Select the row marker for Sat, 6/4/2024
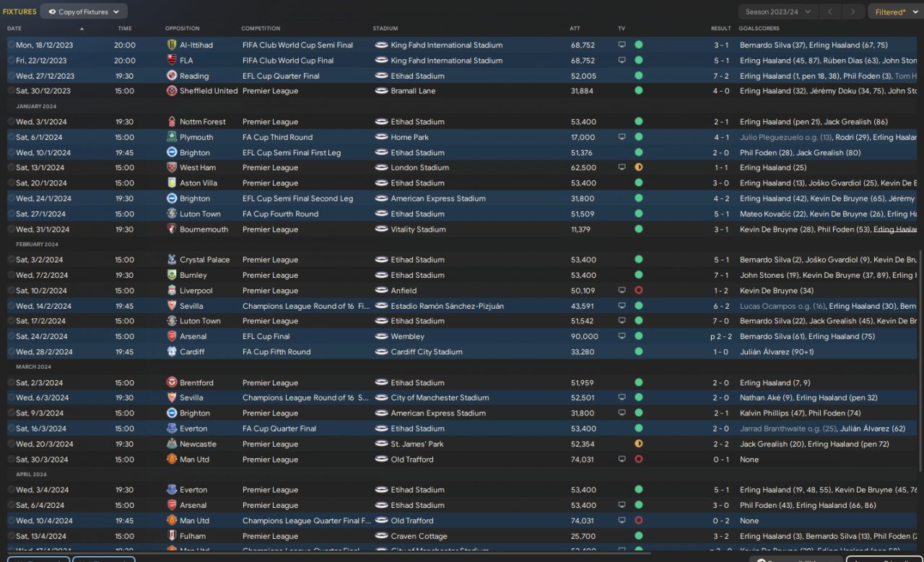 pyautogui.click(x=11, y=505)
